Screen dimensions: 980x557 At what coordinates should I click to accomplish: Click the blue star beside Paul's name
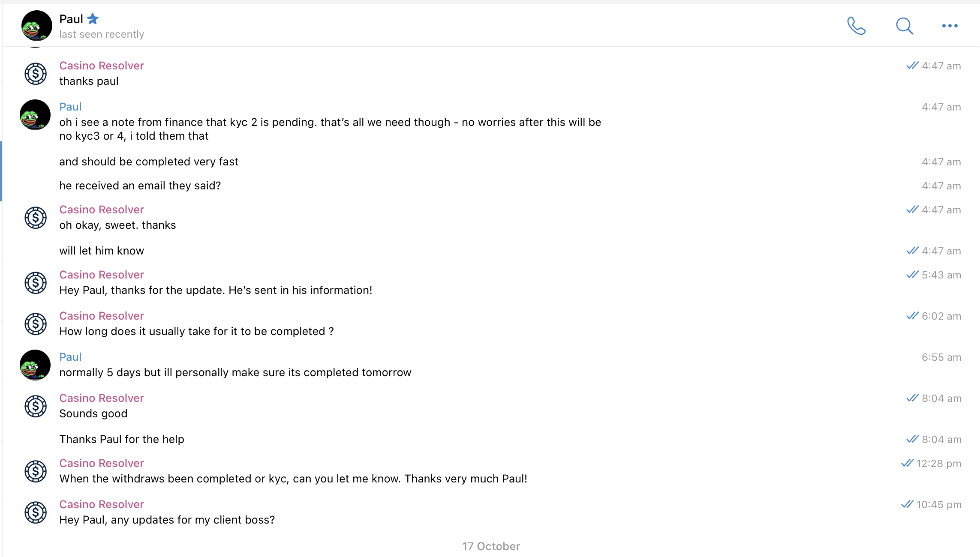coord(93,19)
